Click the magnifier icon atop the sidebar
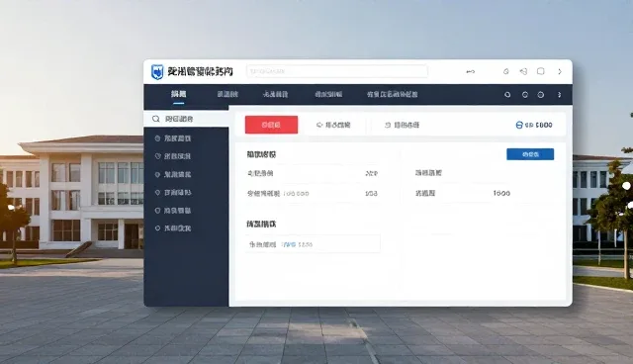The image size is (633, 364). click(156, 119)
